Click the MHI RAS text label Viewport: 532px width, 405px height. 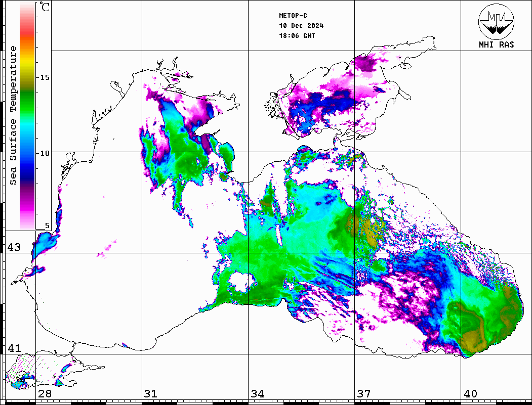click(496, 44)
